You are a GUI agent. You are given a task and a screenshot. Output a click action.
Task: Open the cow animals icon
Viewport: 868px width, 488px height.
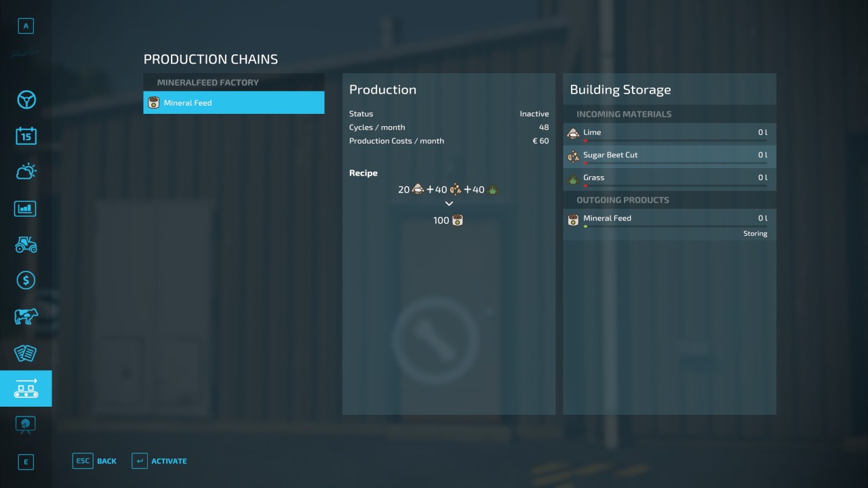(26, 317)
